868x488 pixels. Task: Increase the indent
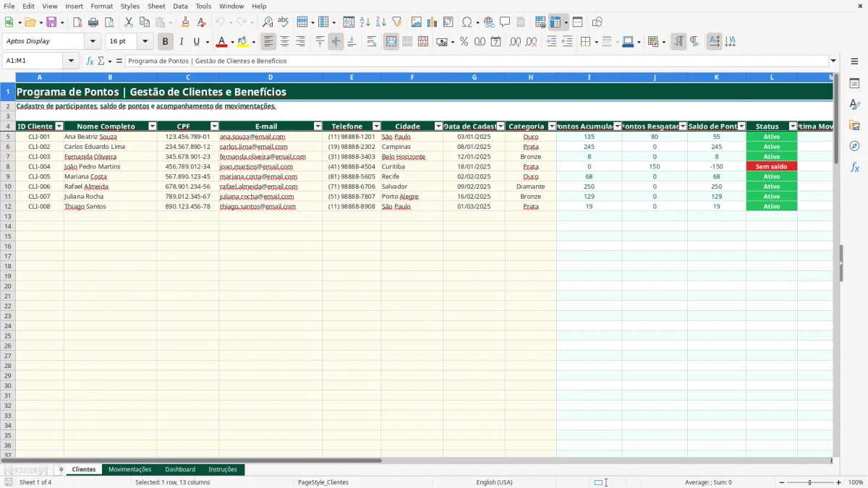point(551,42)
